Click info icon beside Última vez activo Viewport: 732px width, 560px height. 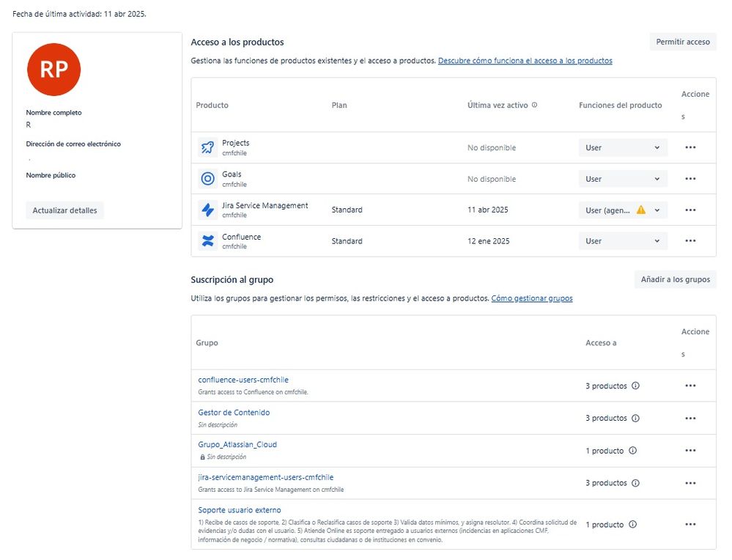coord(534,106)
